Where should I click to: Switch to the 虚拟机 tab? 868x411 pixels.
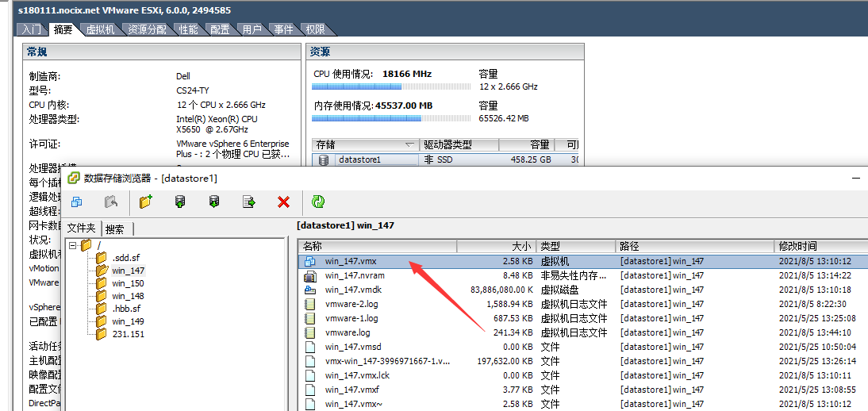100,30
